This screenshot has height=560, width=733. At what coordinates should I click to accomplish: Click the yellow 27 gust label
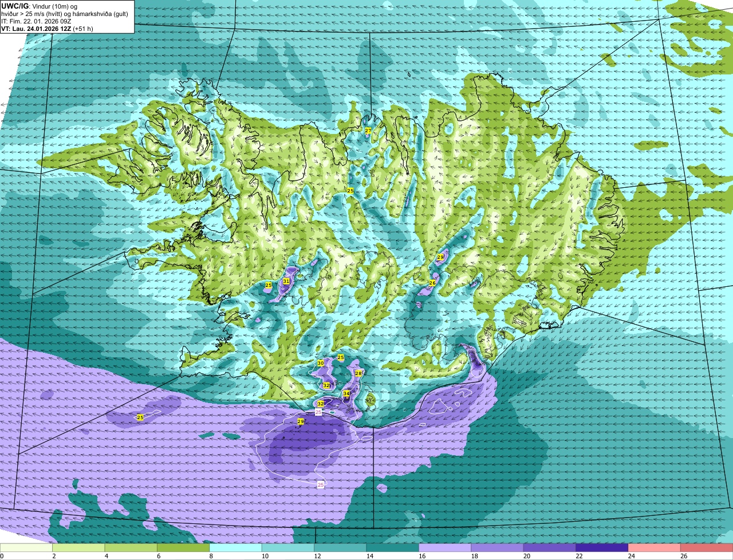point(368,131)
